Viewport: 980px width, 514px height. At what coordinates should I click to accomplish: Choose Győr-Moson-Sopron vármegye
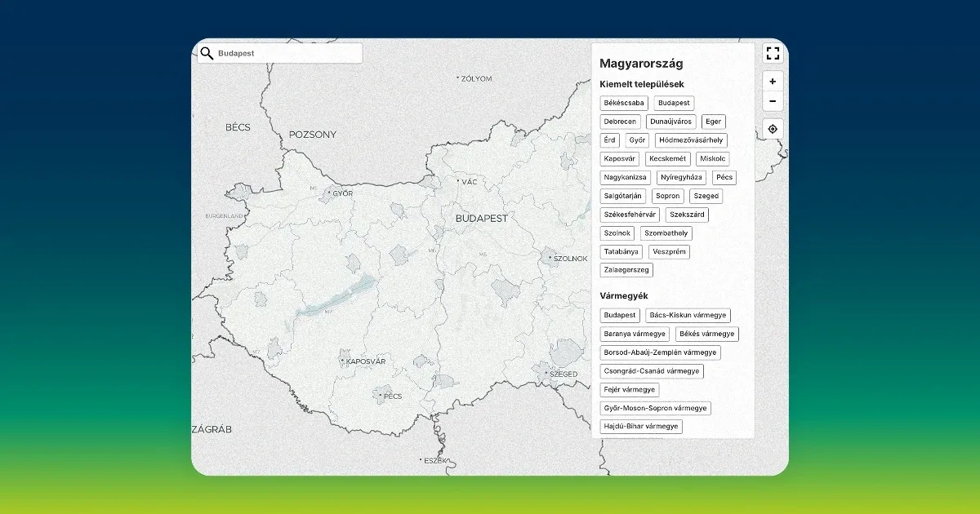pyautogui.click(x=656, y=408)
